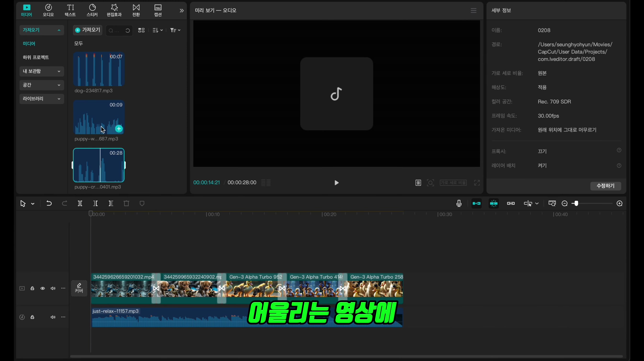Mute the video track
Screen dimensions: 644x361
pyautogui.click(x=53, y=288)
